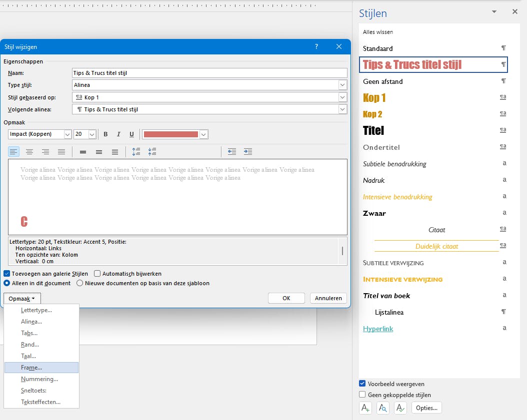Open Manage Styles icon
Viewport: 527px width, 420px height.
tap(400, 408)
